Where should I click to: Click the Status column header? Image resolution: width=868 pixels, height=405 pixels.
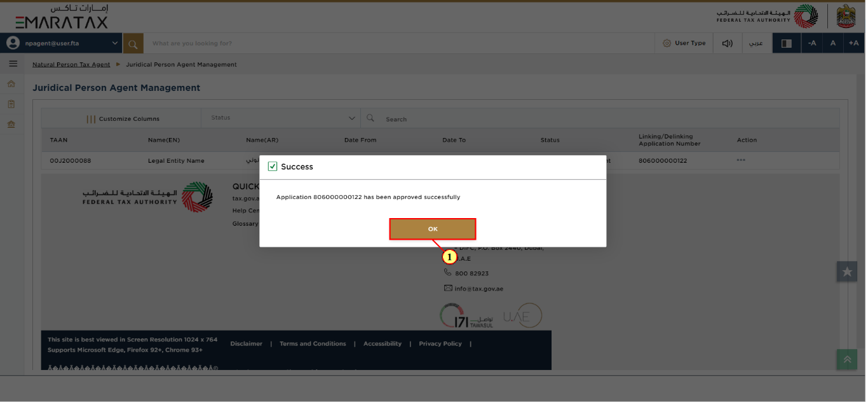550,140
